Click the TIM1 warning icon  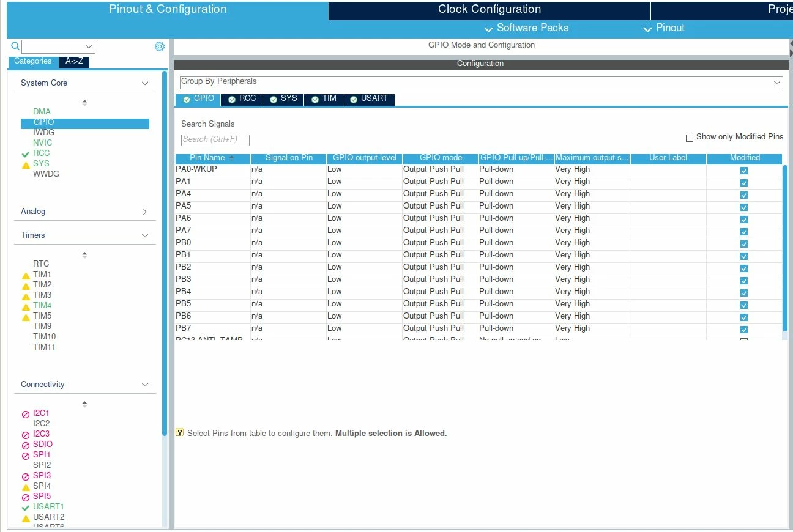tap(26, 275)
